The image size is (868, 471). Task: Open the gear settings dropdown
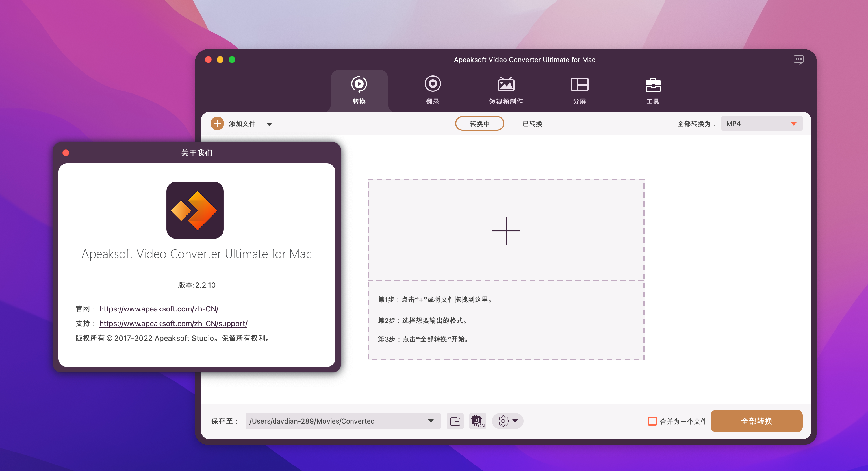coord(507,421)
